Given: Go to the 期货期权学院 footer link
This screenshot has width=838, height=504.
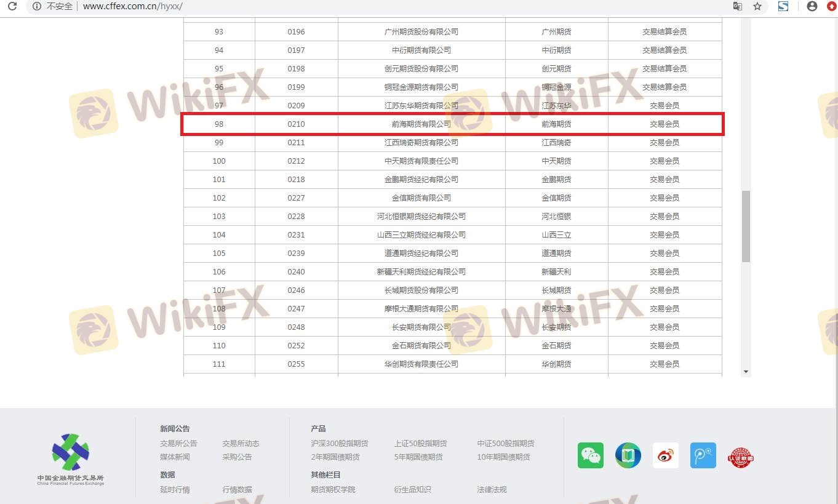Looking at the screenshot, I should click(333, 490).
